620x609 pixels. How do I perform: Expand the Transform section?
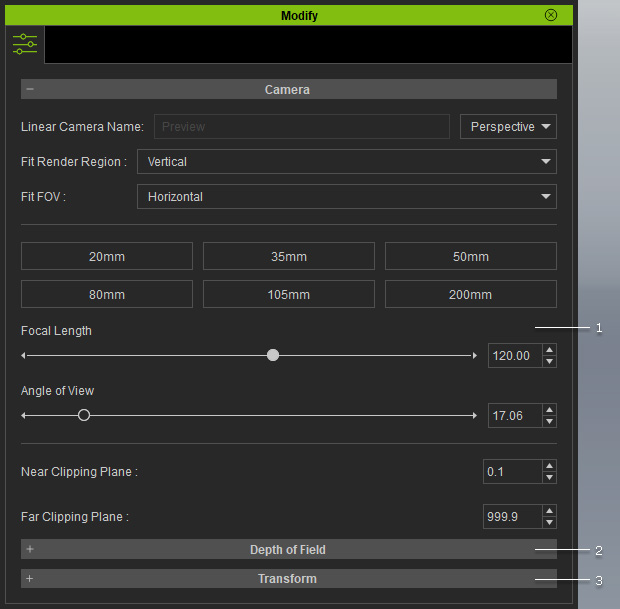(30, 579)
